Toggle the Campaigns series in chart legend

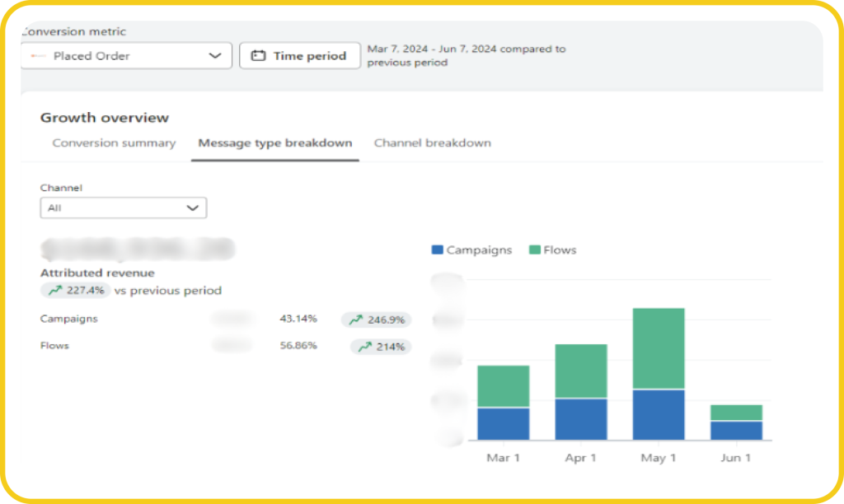472,250
